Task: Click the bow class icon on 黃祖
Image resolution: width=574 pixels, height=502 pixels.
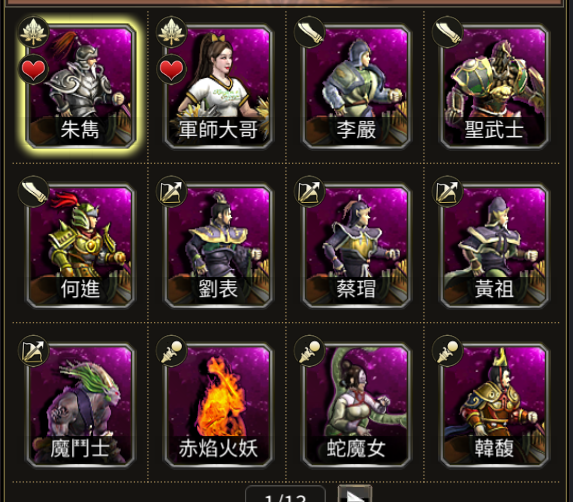Action: [x=447, y=191]
